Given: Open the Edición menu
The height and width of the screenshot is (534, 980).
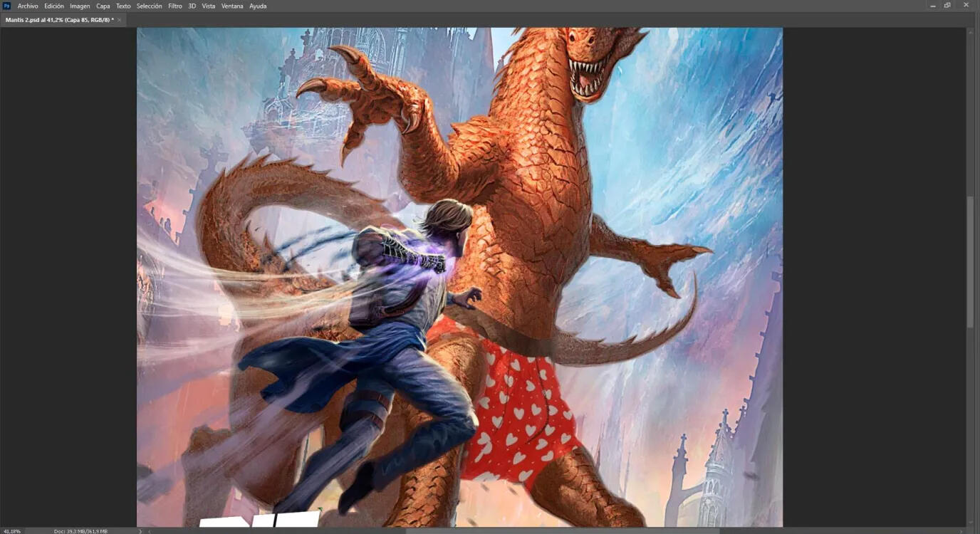Looking at the screenshot, I should click(x=54, y=6).
